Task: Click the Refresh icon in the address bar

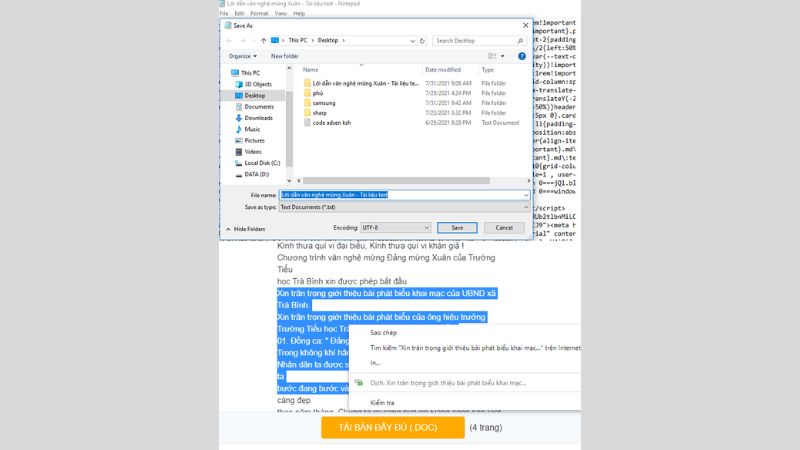Action: 423,40
